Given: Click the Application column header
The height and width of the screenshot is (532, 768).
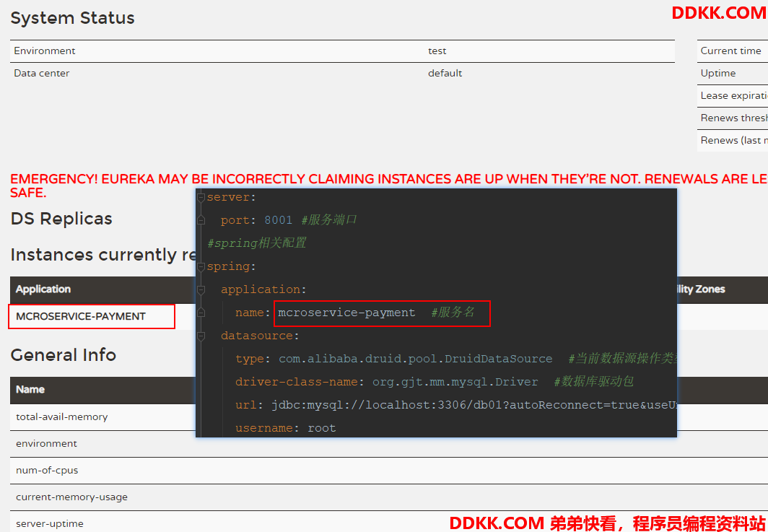Looking at the screenshot, I should coord(43,289).
